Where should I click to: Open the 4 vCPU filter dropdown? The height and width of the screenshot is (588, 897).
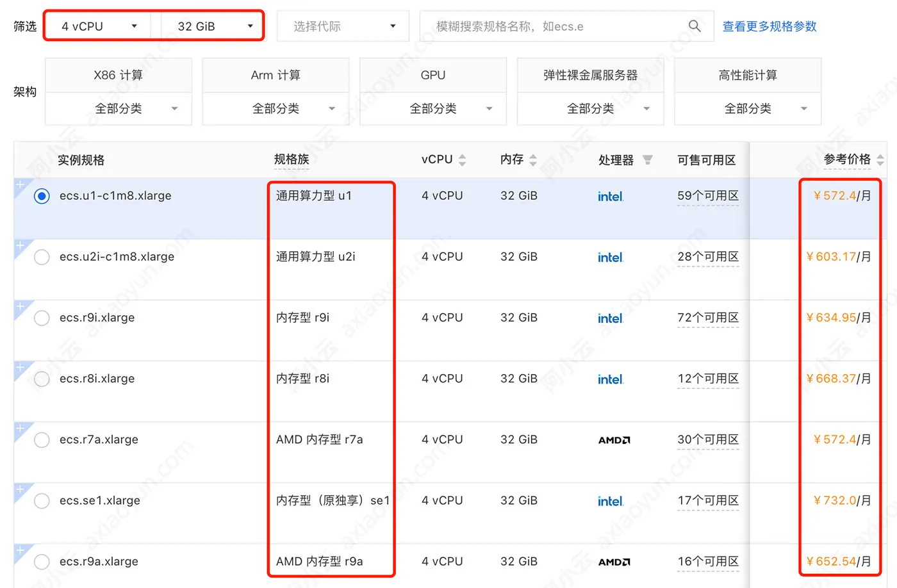[x=98, y=26]
